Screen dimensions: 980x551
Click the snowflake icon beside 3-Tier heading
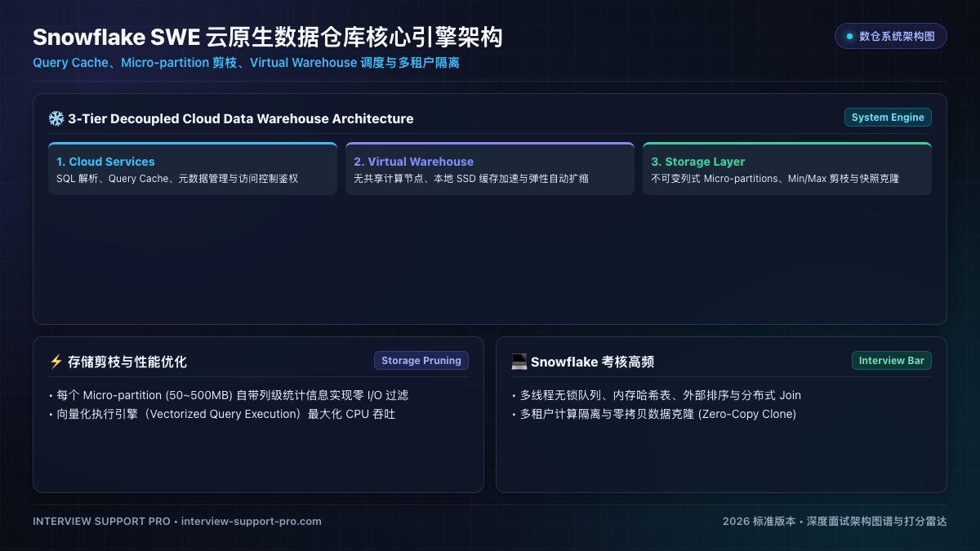click(56, 118)
